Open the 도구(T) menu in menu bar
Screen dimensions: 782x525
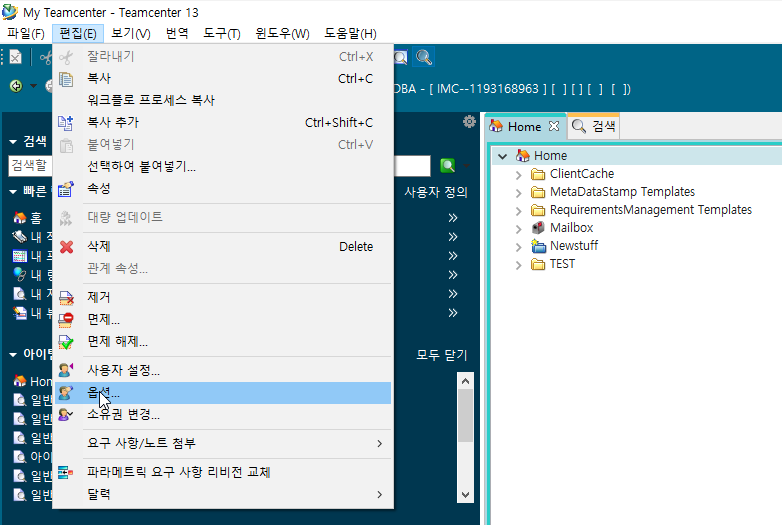[221, 33]
